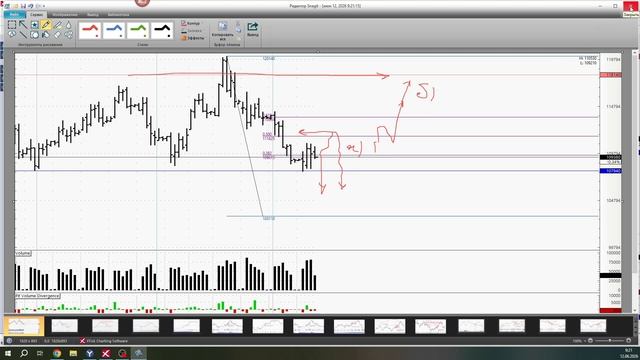
Task: Expand the quick access toolbar dropdown arrow
Action: (44, 6)
